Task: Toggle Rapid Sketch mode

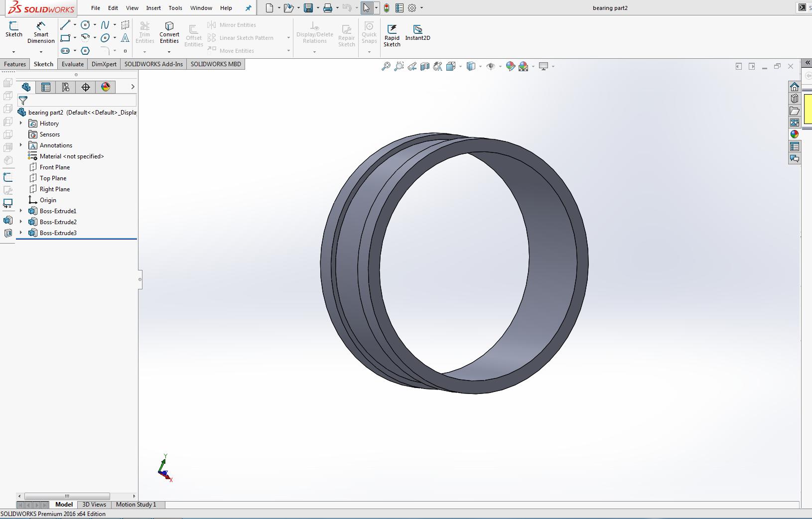Action: coord(392,35)
